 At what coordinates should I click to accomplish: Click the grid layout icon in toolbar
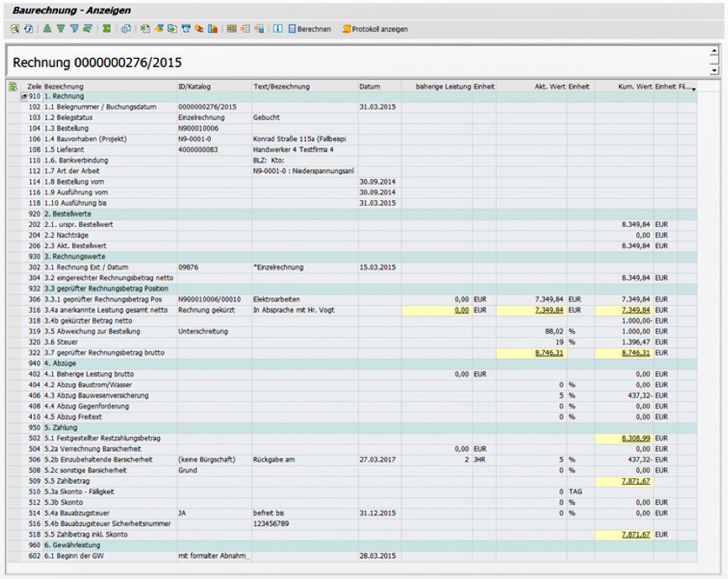pos(232,29)
